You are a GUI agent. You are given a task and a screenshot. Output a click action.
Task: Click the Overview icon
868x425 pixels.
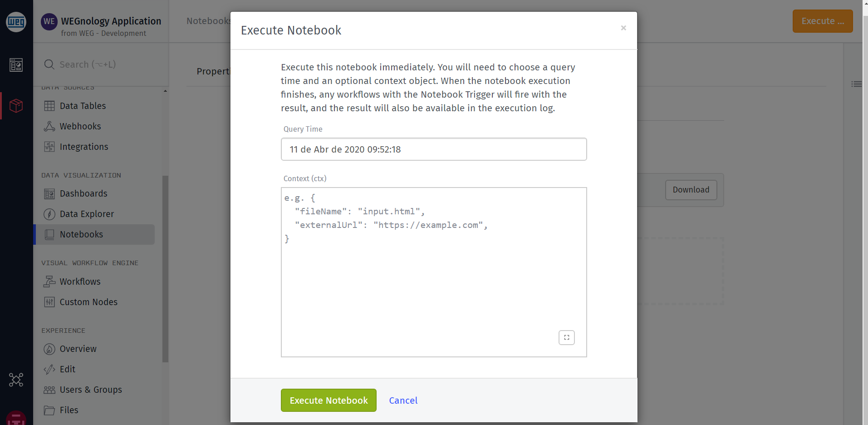(49, 349)
